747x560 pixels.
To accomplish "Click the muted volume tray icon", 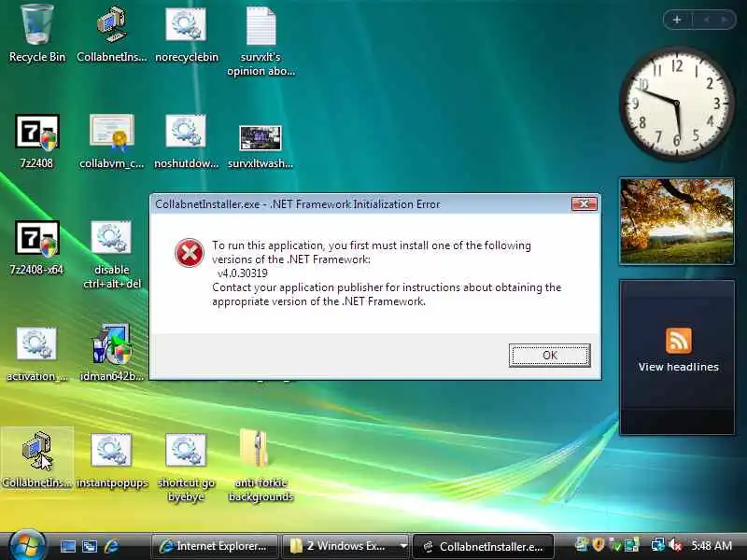I will 675,545.
